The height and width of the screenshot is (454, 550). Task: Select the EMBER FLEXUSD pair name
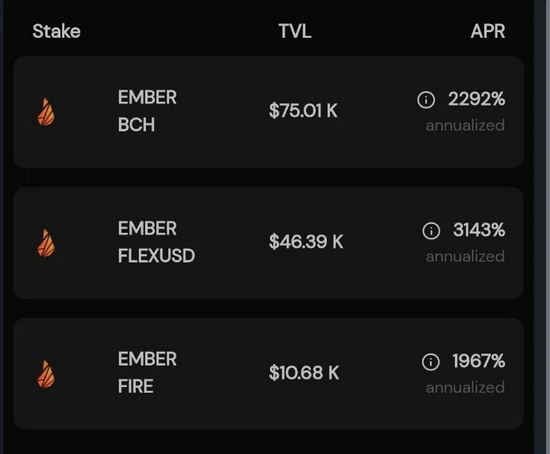(156, 242)
